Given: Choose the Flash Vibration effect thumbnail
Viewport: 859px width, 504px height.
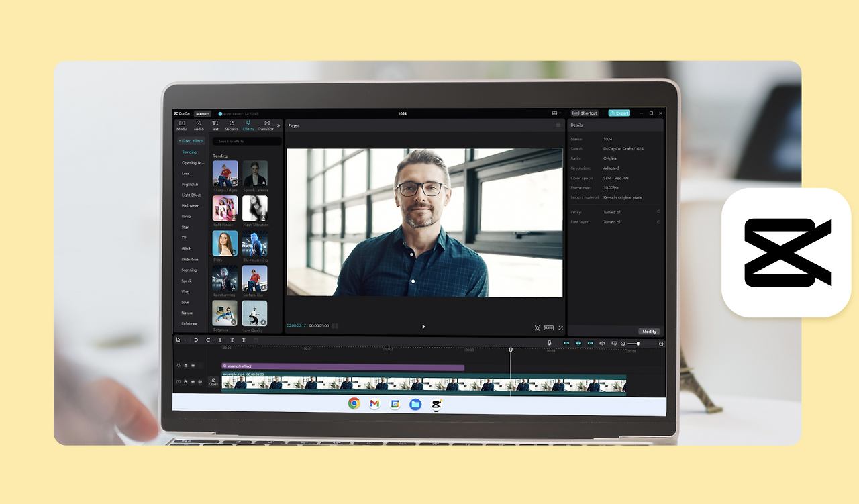Looking at the screenshot, I should point(255,209).
